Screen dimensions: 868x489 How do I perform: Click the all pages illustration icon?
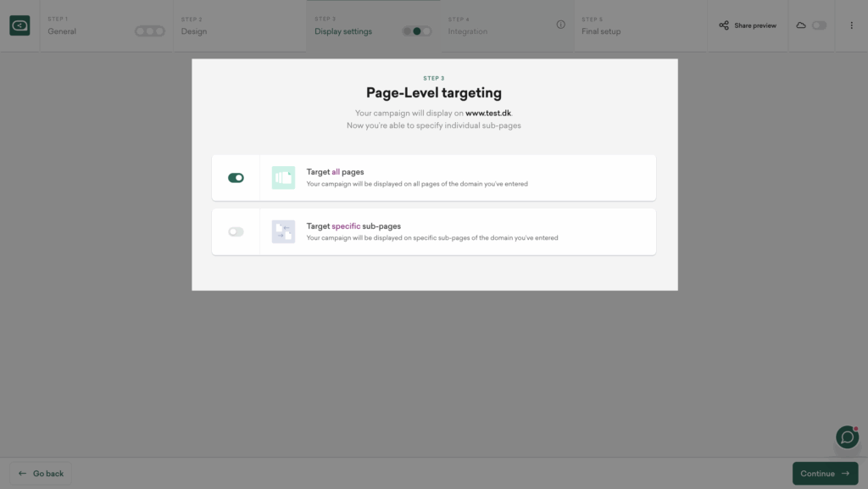point(283,177)
